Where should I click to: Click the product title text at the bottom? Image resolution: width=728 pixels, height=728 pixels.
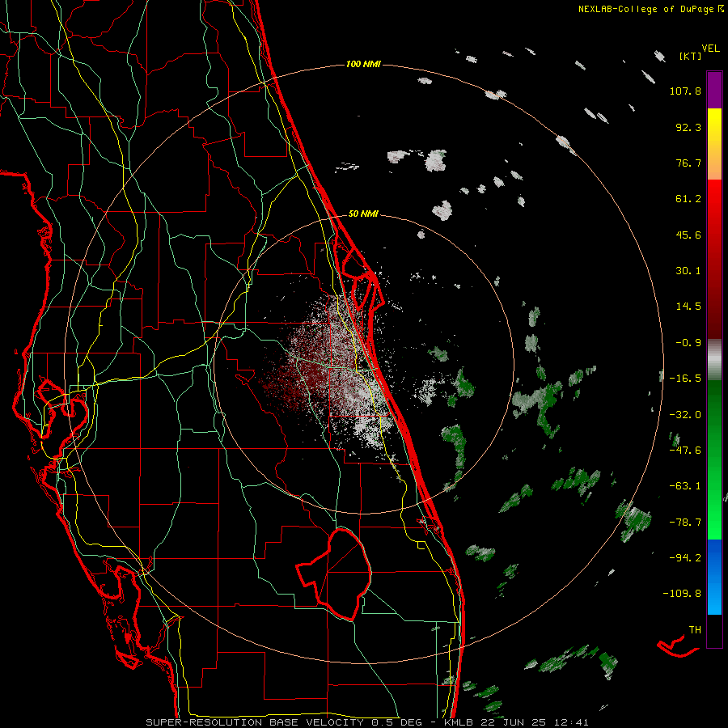tap(367, 722)
